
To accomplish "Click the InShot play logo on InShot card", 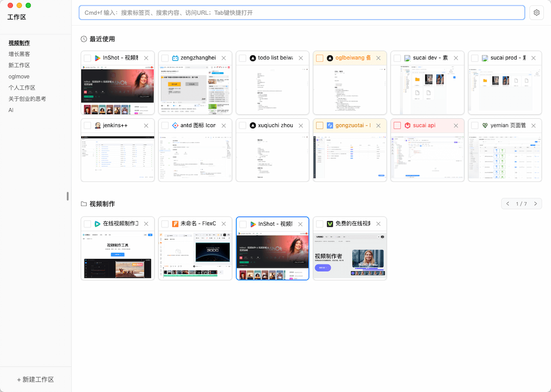I will 97,57.
